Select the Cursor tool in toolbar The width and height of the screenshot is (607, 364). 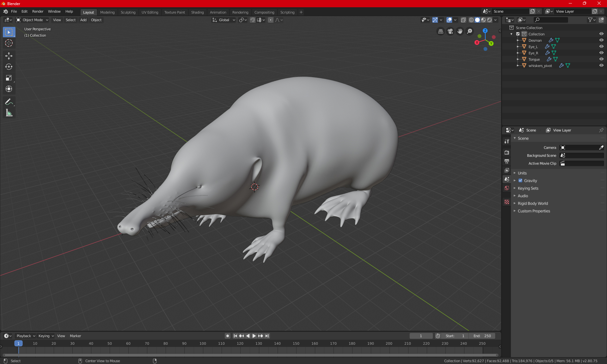tap(9, 43)
